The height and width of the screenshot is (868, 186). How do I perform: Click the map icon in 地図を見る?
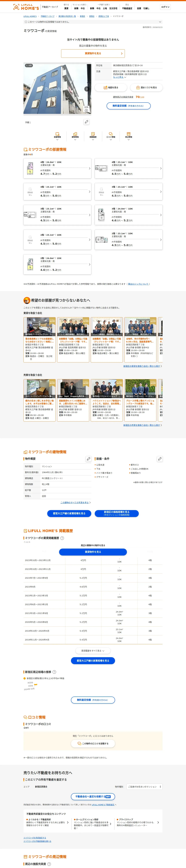105,88
